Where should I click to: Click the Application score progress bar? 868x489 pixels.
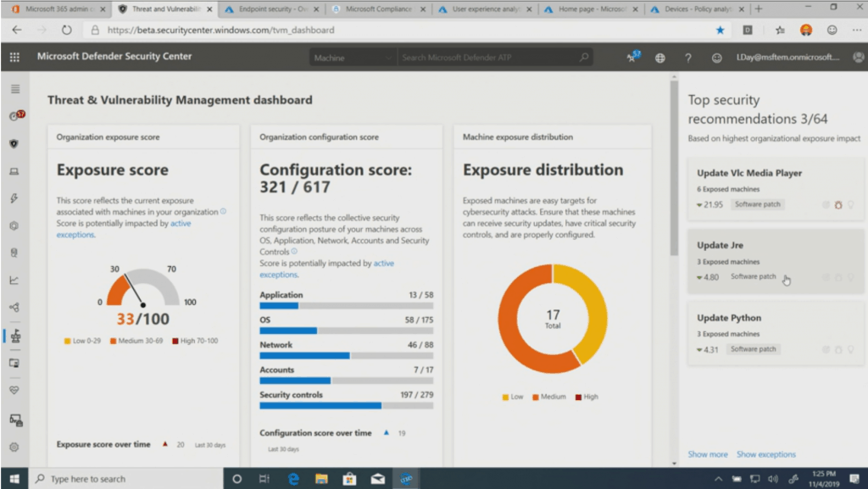[347, 306]
